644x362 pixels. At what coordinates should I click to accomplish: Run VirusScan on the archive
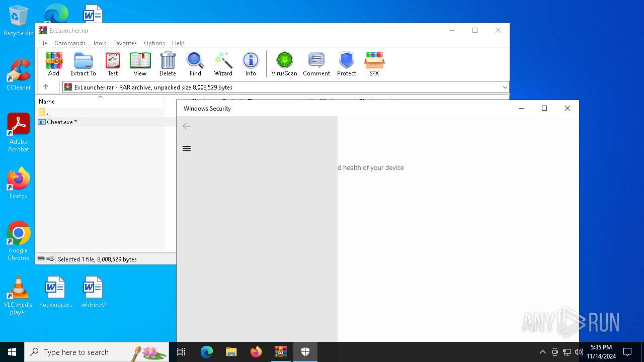[284, 63]
